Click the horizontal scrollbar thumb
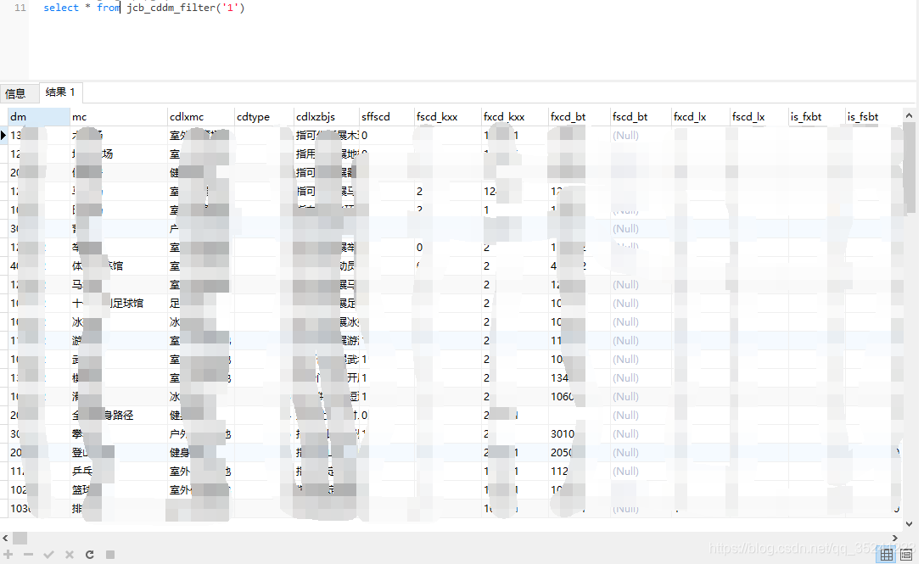Screen dimensions: 924x564 tap(20, 538)
